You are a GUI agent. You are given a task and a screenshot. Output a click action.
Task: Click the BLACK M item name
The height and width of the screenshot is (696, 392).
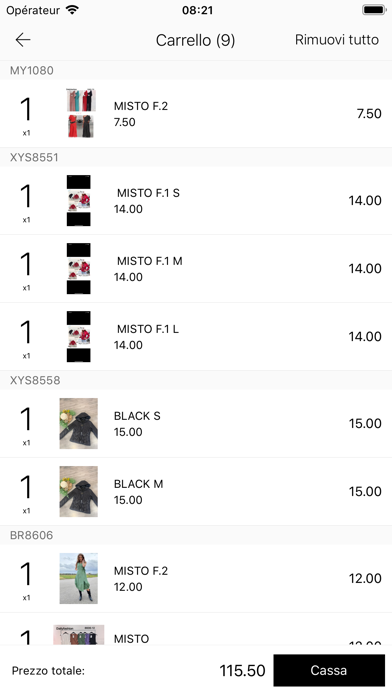(x=139, y=484)
